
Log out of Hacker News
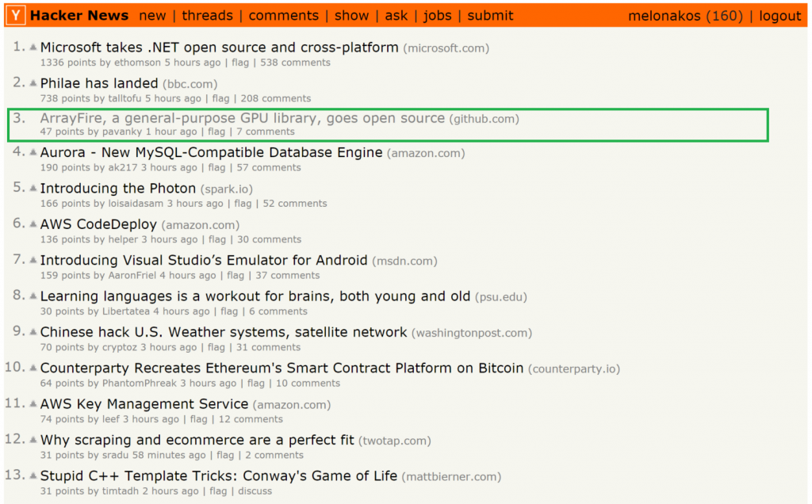[780, 16]
